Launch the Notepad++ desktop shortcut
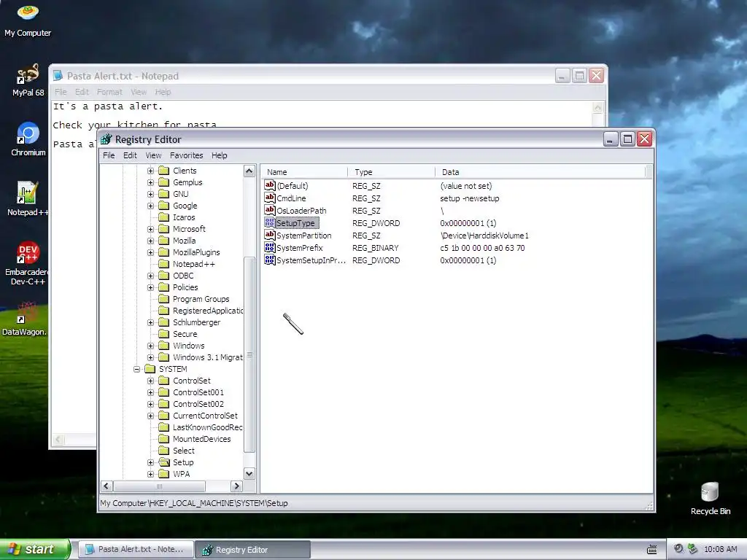Screen dimensions: 747x560 click(x=28, y=199)
